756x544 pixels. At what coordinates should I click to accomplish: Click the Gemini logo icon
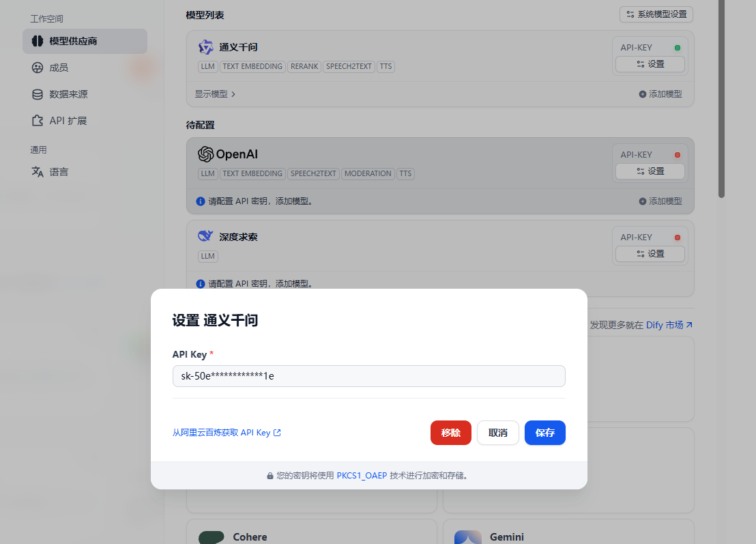pos(468,537)
